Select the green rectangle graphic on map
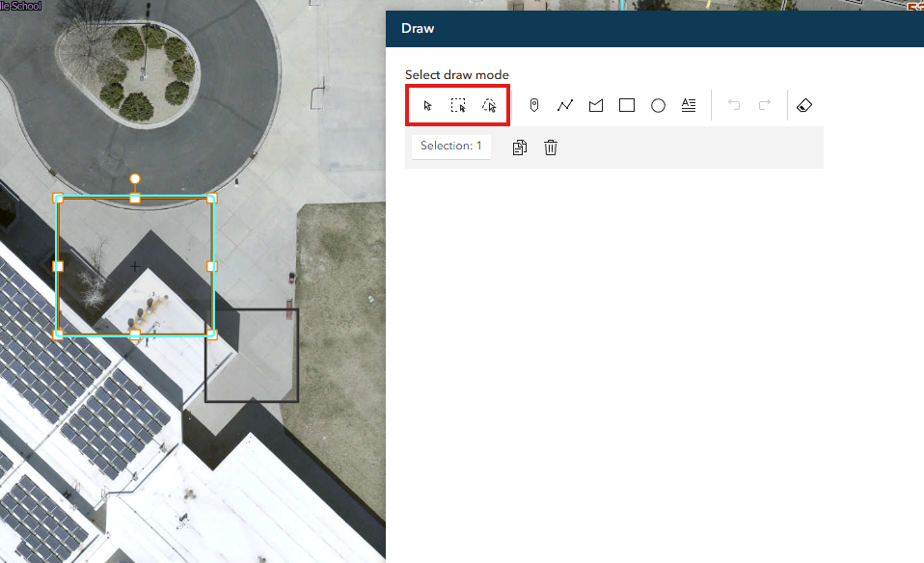The height and width of the screenshot is (563, 924). point(135,265)
